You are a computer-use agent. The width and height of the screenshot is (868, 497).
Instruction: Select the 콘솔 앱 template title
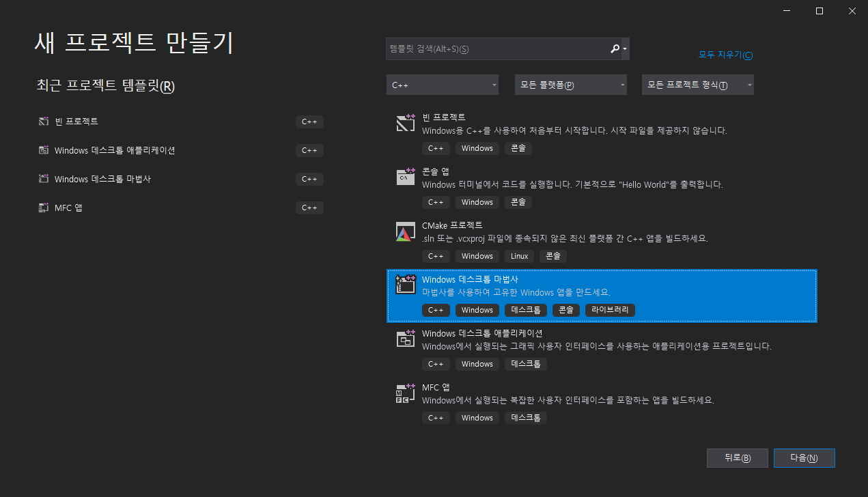point(436,171)
